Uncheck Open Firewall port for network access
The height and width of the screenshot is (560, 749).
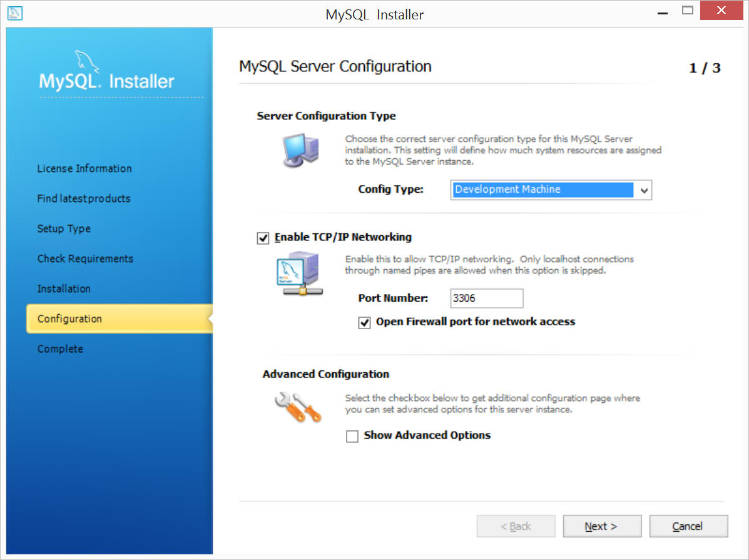pyautogui.click(x=364, y=322)
